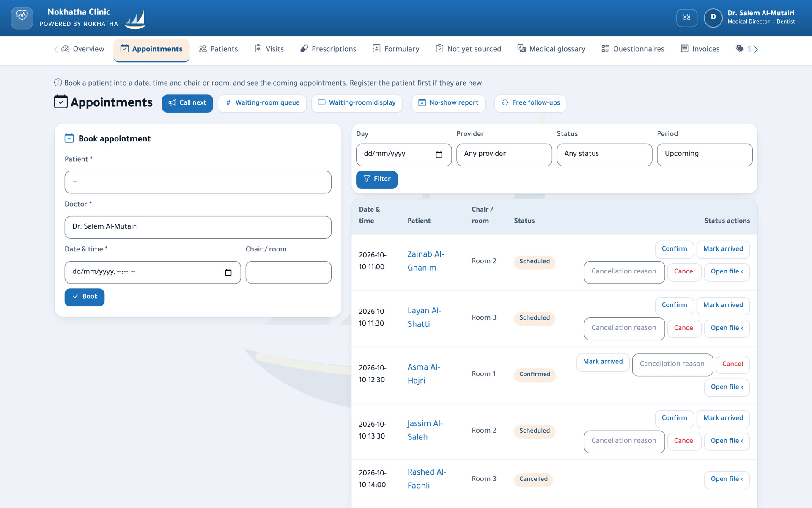
Task: Click the user avatar letter D
Action: click(x=713, y=17)
